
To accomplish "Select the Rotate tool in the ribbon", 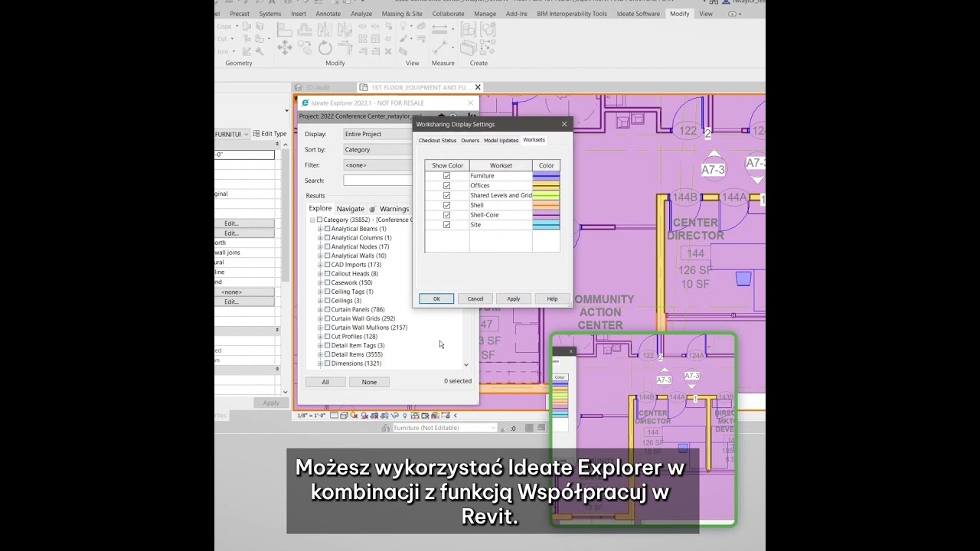I will click(325, 48).
